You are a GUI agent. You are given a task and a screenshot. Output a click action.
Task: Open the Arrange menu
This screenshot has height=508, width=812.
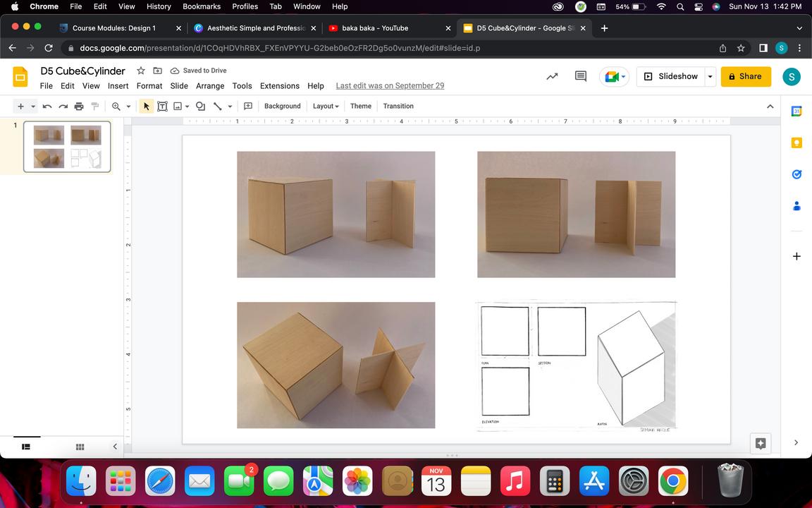[x=210, y=86]
